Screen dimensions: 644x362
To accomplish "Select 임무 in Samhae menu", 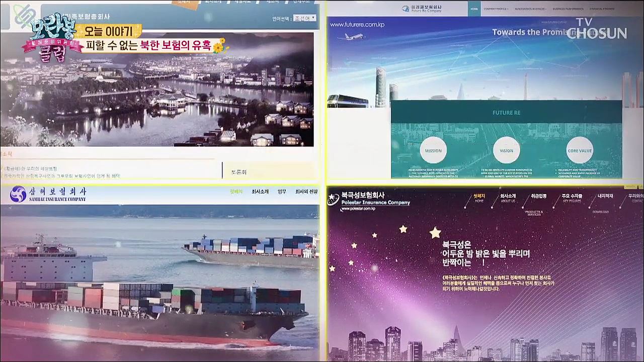I will (282, 192).
